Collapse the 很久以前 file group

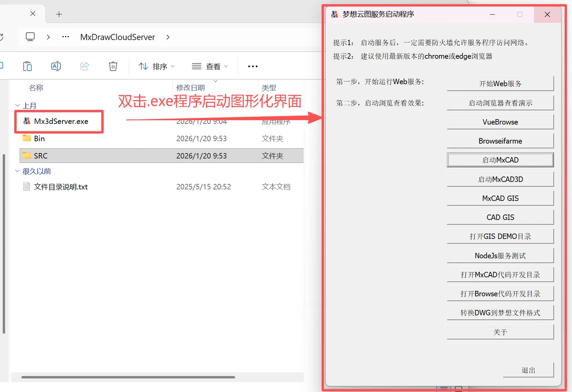pos(18,171)
